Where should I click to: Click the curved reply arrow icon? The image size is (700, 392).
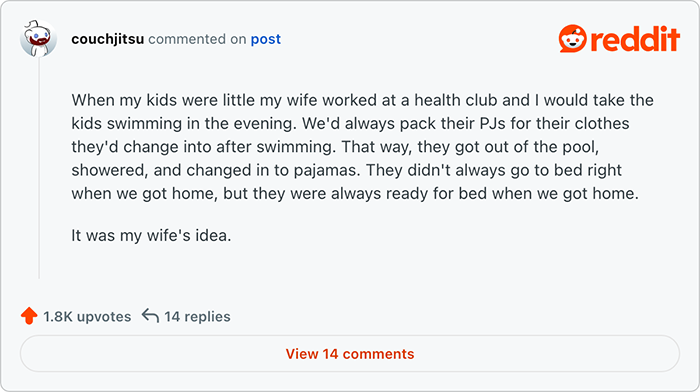[x=150, y=316]
